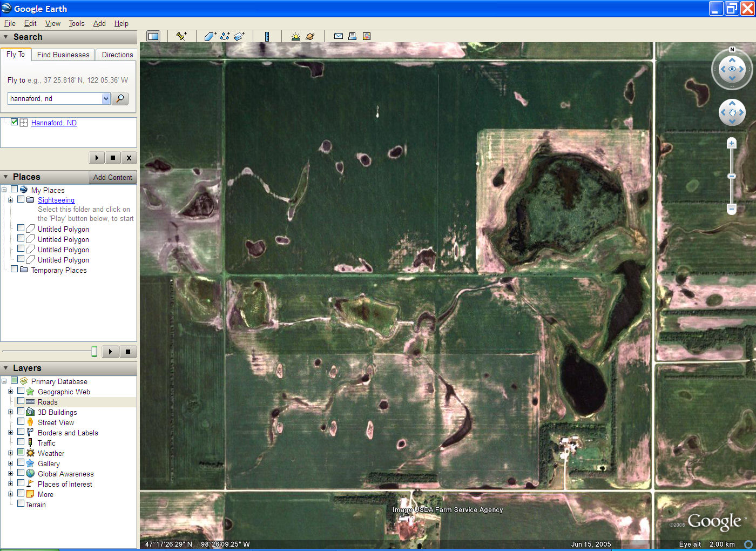Open the Tools menu
756x551 pixels.
(77, 23)
